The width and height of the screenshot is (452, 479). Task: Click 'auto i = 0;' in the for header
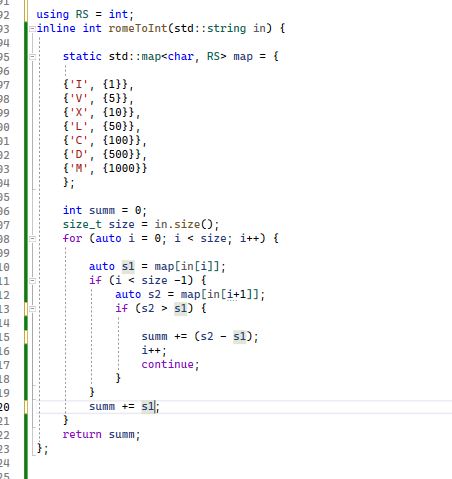coord(131,238)
